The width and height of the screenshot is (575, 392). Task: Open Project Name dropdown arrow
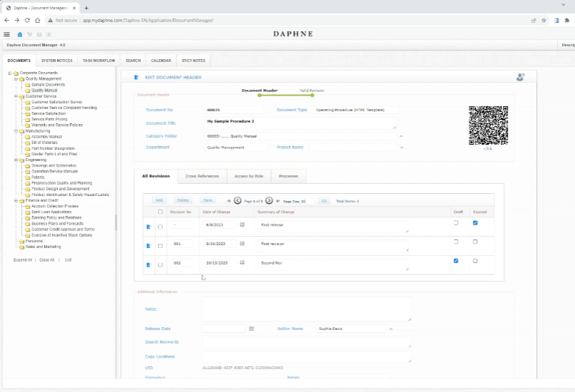[x=402, y=148]
